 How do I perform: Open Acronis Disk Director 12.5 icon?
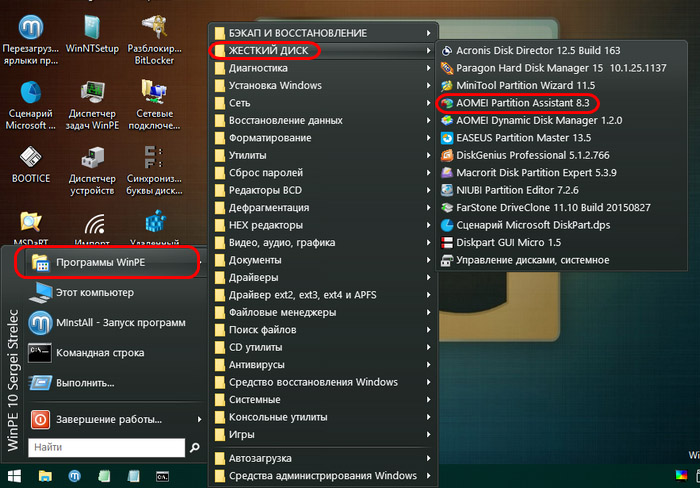[446, 50]
